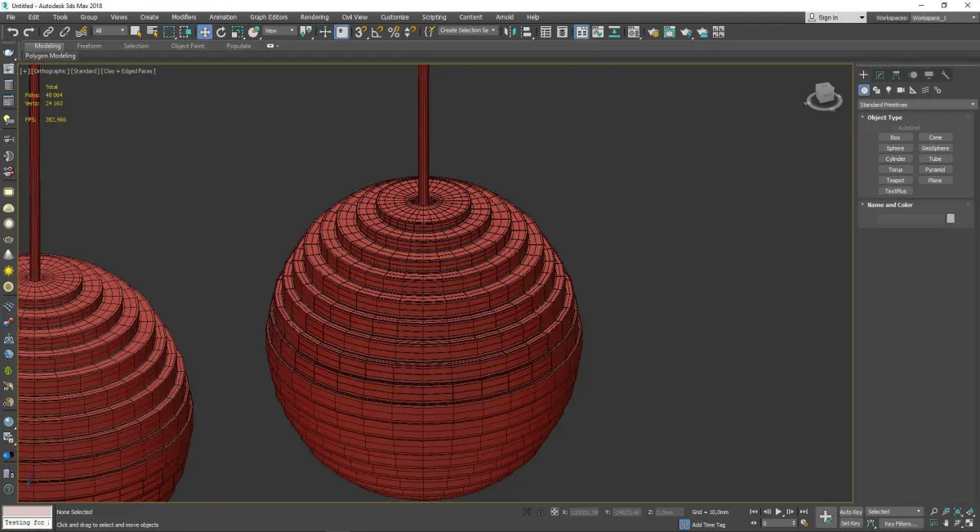Image resolution: width=980 pixels, height=532 pixels.
Task: Open key mode Selected dropdown
Action: 894,512
